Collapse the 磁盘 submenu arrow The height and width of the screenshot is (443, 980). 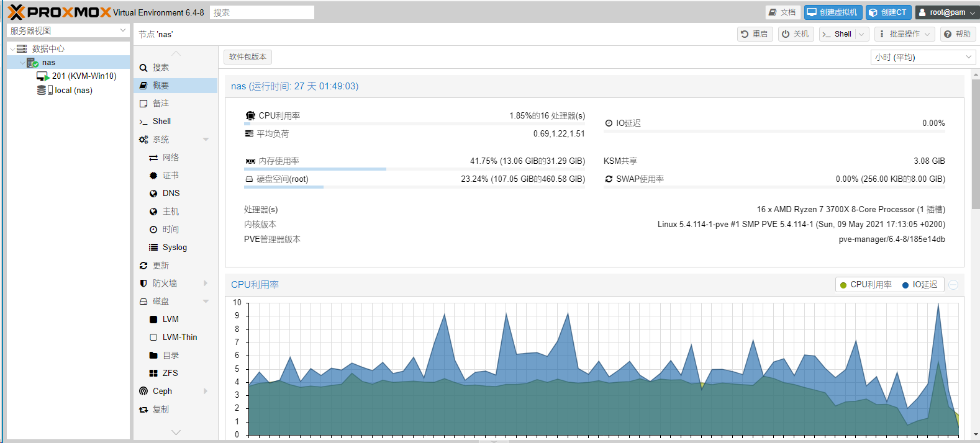point(206,302)
